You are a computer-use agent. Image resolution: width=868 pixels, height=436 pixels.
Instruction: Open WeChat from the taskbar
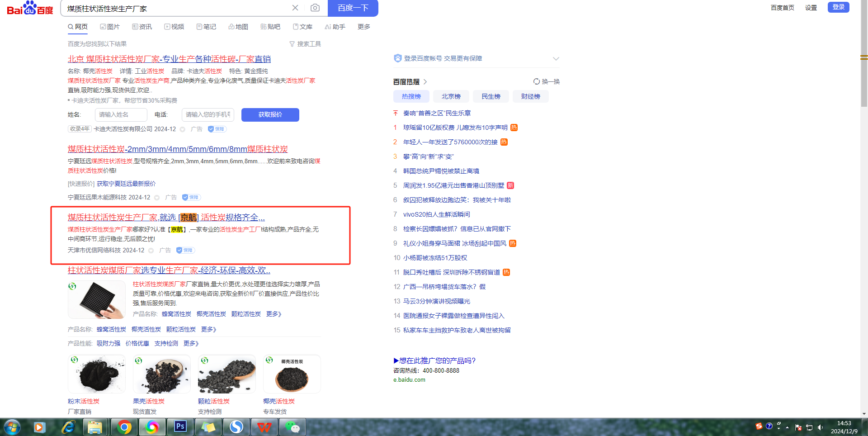click(292, 427)
